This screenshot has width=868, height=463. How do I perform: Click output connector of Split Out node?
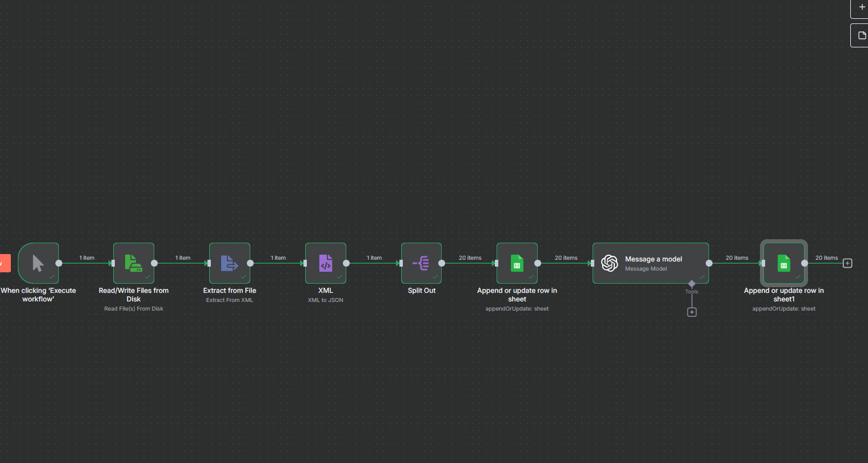pos(442,263)
